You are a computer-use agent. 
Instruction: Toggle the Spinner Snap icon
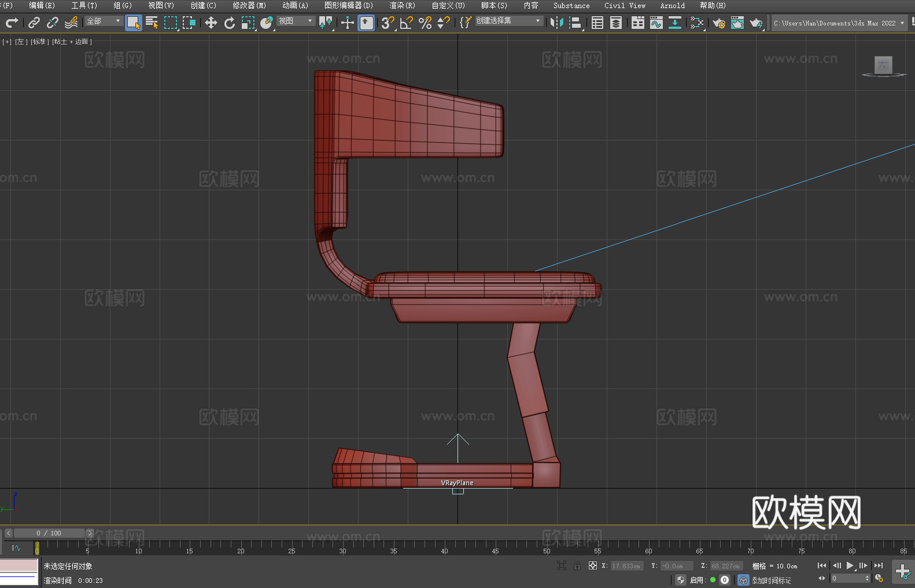(x=444, y=23)
